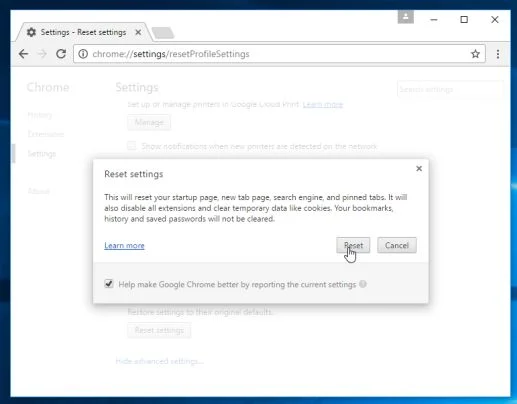517x404 pixels.
Task: Open the Learn more link in dialog
Action: click(x=124, y=246)
